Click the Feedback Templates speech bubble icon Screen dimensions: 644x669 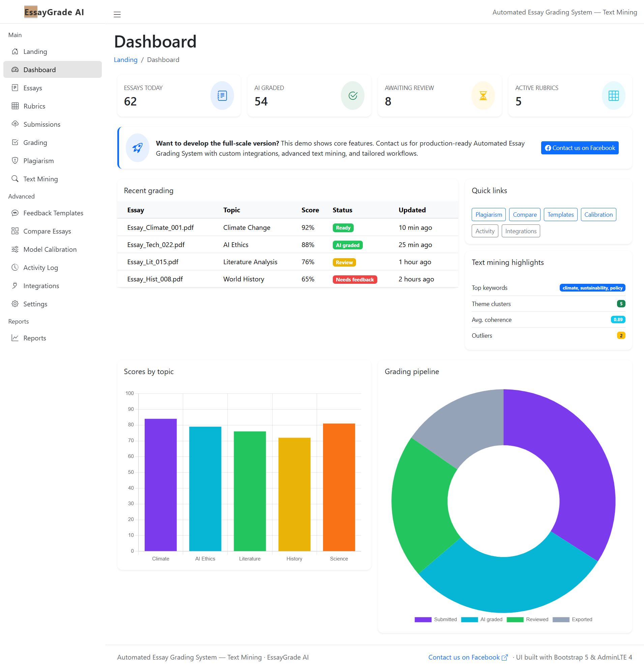16,213
